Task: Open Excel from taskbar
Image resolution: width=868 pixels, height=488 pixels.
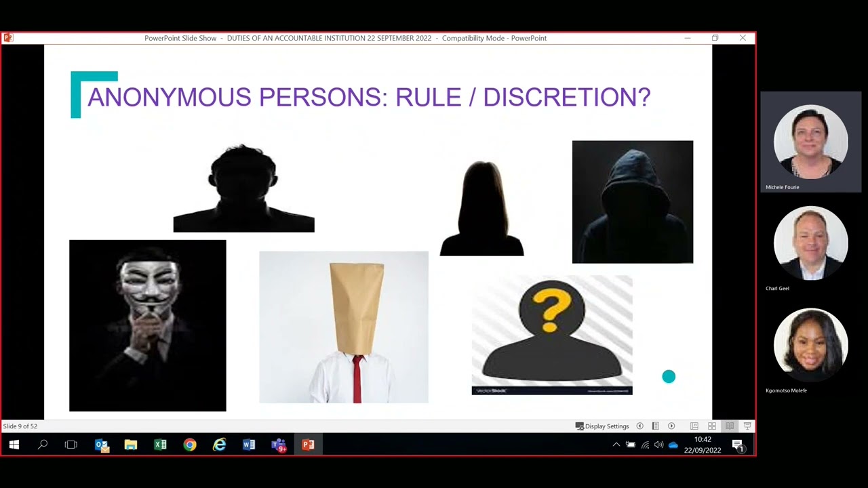Action: 160,445
